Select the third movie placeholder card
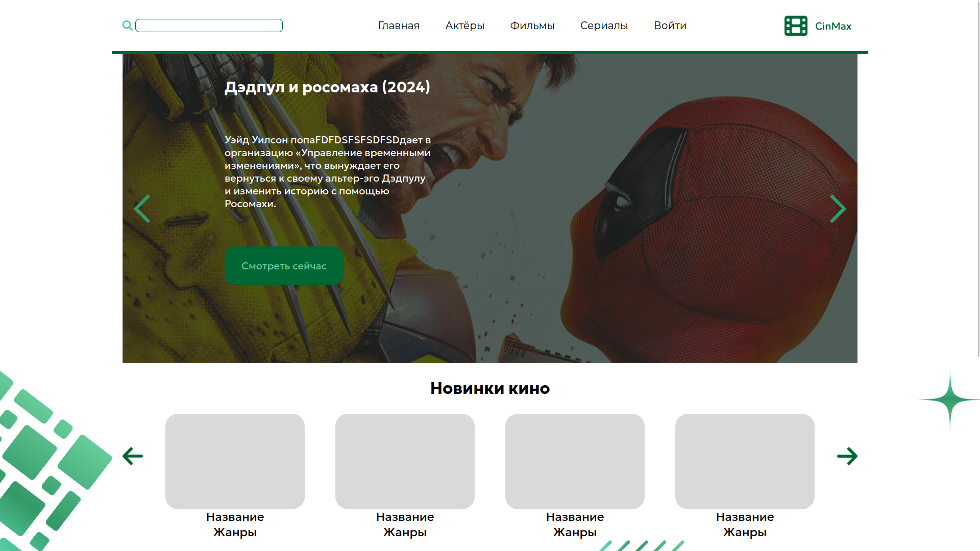The height and width of the screenshot is (551, 980). [x=575, y=461]
